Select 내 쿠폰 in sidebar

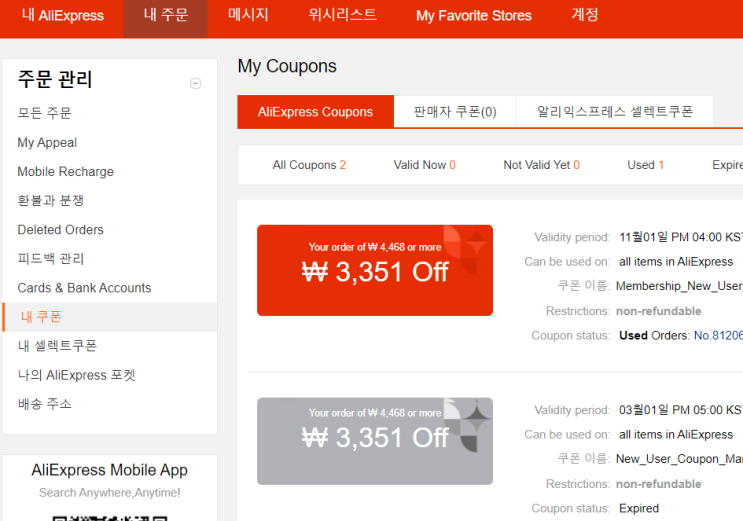[109, 317]
